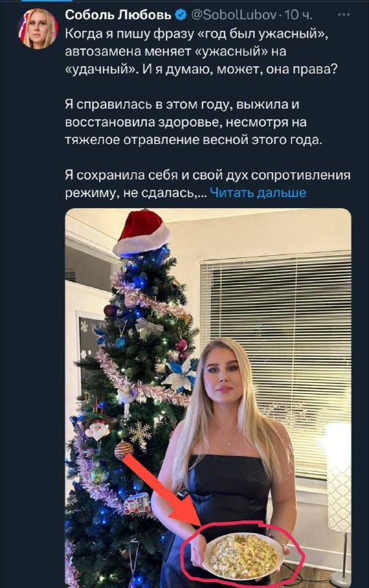
Task: Open the Соболь Любовь profile avatar
Action: (x=38, y=29)
